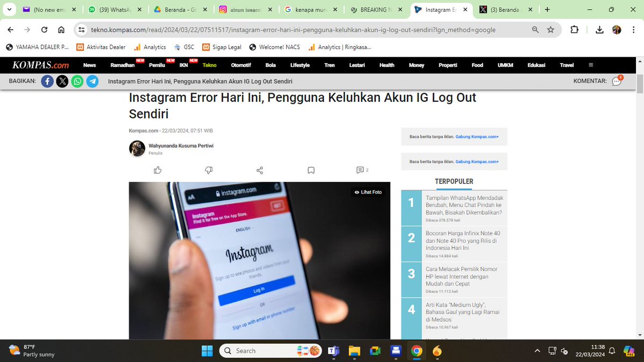
Task: Open clock showing 11:38 date
Action: tap(590, 351)
